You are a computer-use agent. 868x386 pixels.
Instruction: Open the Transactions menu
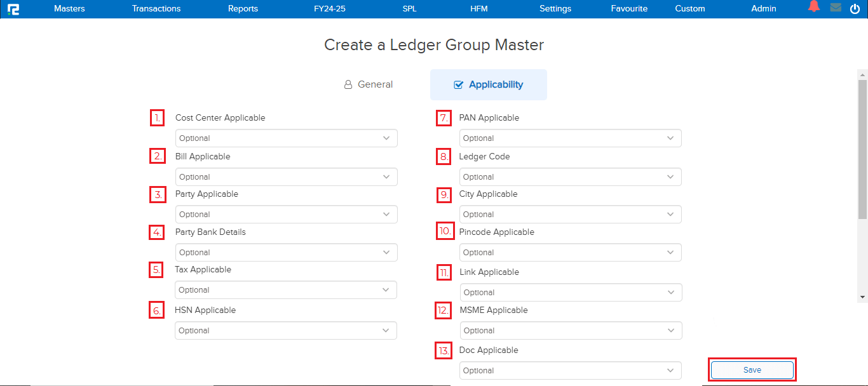coord(156,9)
